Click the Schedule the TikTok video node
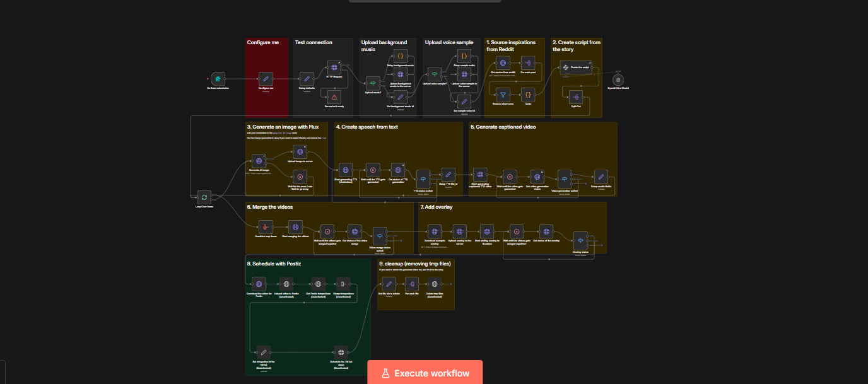 click(x=341, y=352)
